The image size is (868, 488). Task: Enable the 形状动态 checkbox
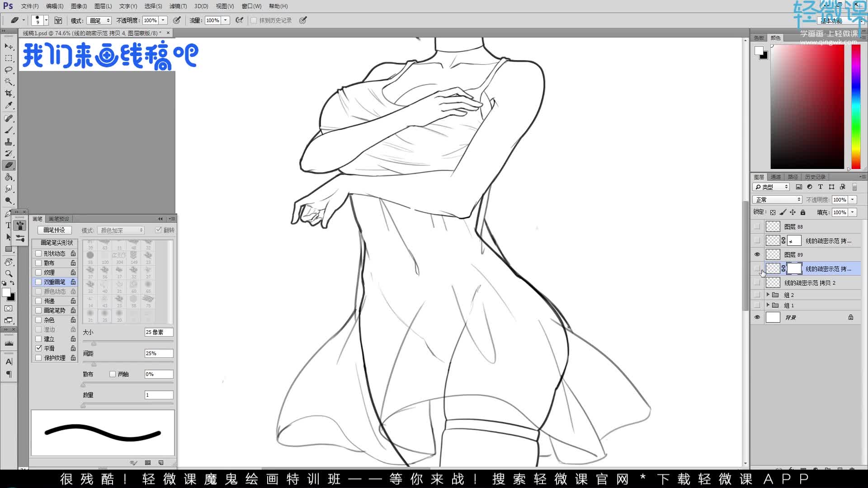[39, 253]
